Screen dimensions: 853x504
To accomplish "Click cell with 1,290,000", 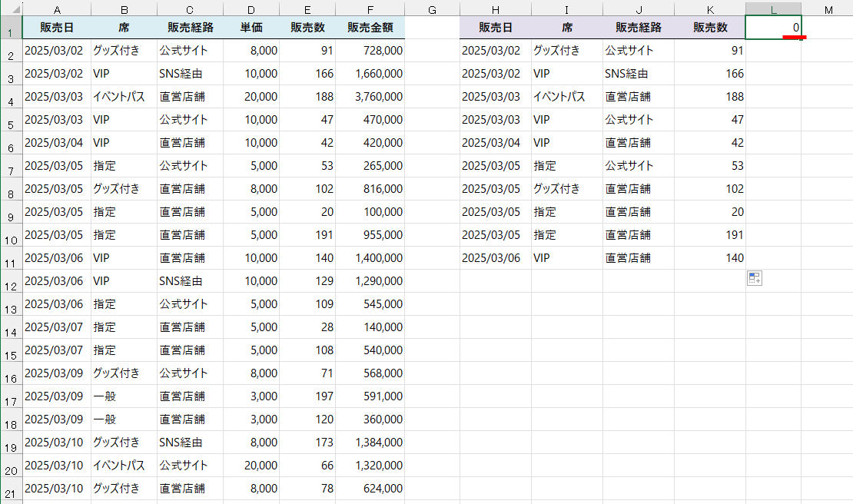I will [370, 281].
